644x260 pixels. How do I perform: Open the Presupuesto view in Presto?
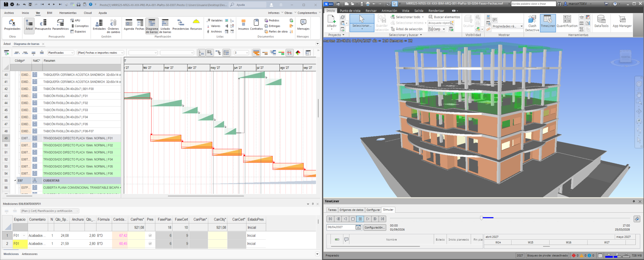coord(43,25)
